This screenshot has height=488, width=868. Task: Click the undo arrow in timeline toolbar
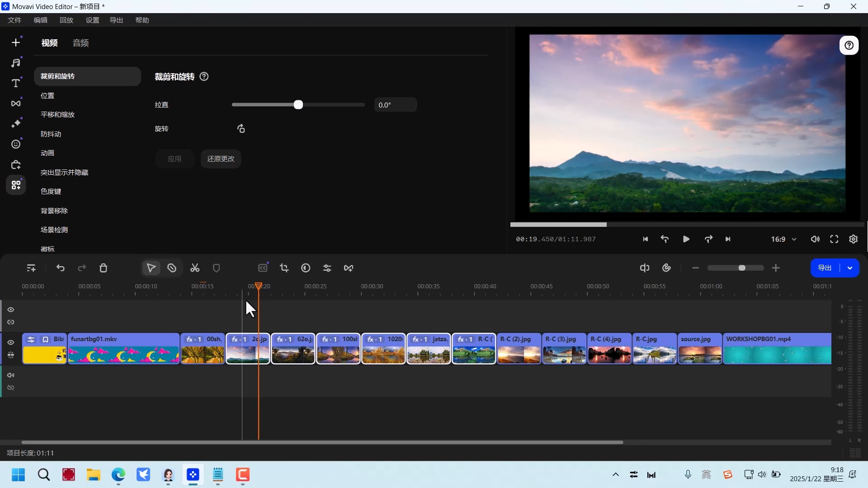[60, 268]
